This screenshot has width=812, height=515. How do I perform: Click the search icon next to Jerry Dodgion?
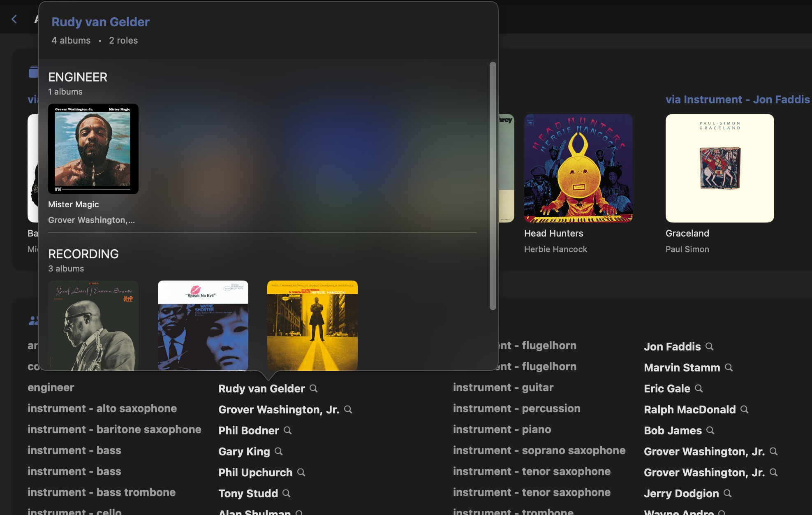click(x=728, y=493)
